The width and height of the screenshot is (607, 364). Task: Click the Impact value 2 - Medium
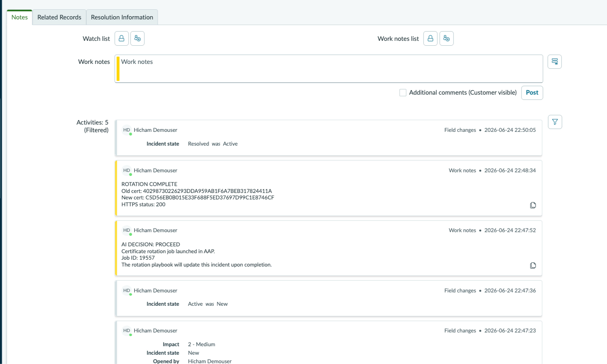click(x=202, y=345)
